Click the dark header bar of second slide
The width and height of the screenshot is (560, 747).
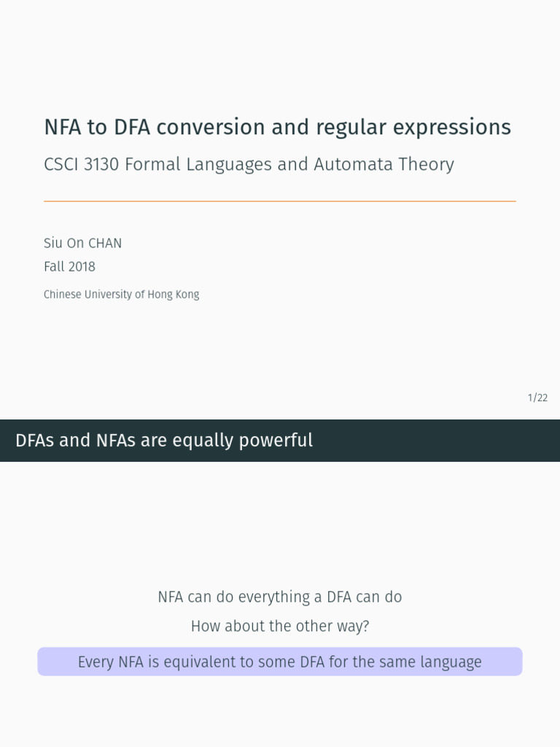pyautogui.click(x=437, y=441)
